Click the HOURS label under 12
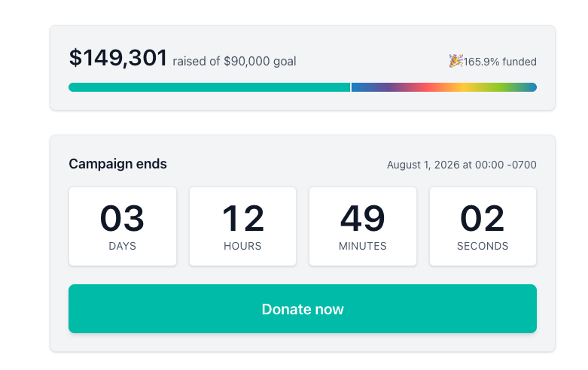Viewport: 588px width, 370px height. point(242,246)
